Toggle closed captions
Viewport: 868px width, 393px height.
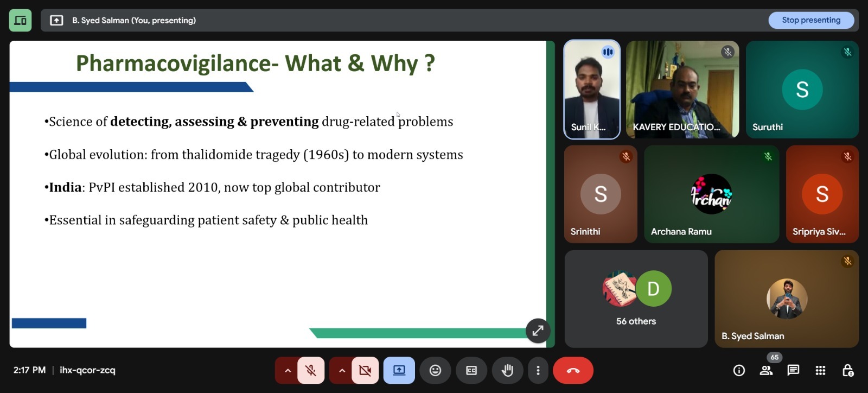[x=471, y=370]
